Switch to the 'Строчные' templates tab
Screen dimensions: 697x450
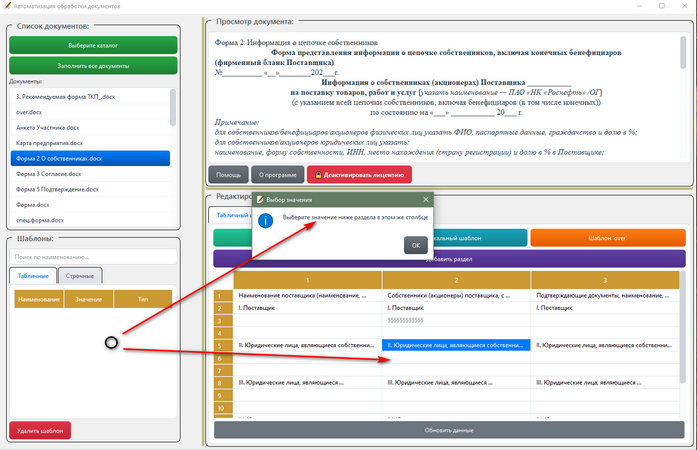pyautogui.click(x=80, y=276)
